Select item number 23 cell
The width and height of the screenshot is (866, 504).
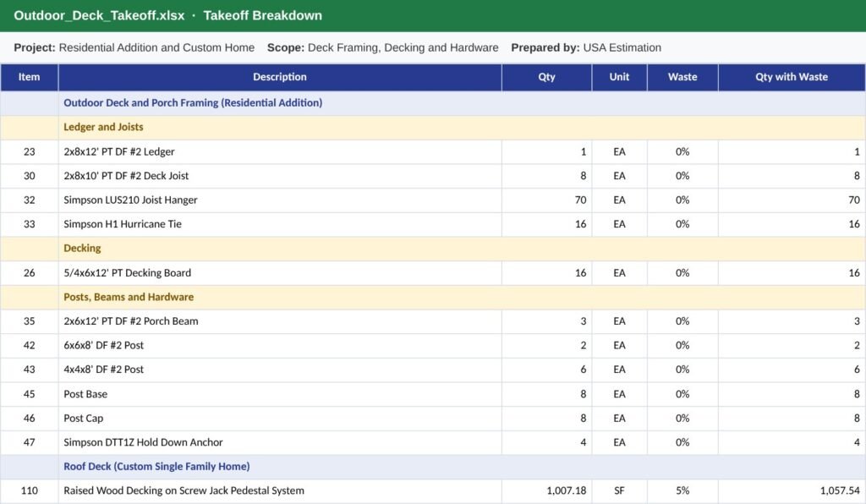click(30, 152)
